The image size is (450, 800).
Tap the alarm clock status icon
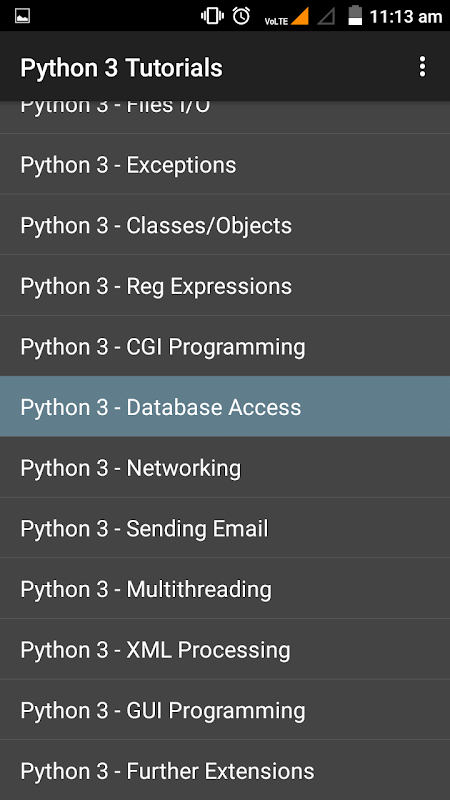coord(241,16)
